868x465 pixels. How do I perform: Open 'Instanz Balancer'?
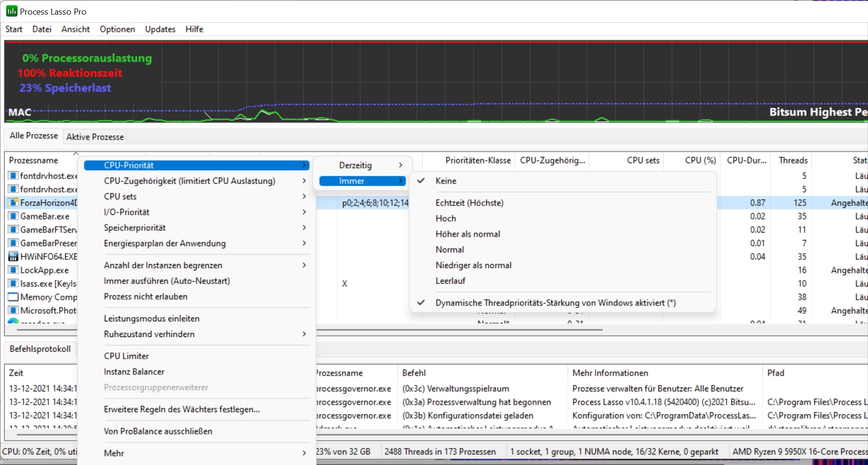pos(197,372)
